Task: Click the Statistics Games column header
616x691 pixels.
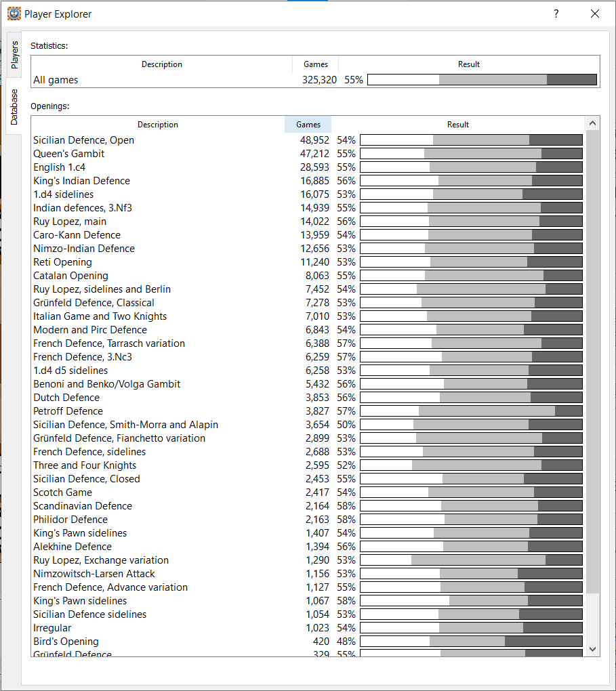Action: click(316, 64)
